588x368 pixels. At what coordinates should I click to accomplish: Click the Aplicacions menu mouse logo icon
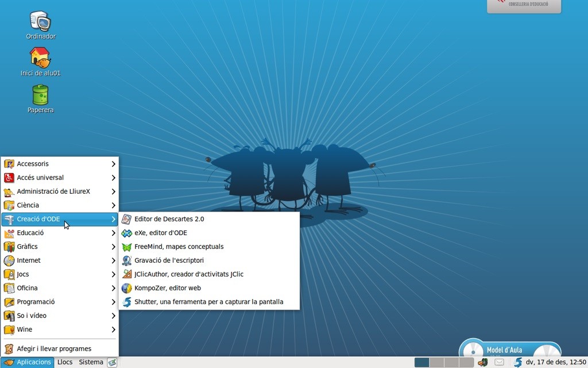pyautogui.click(x=8, y=362)
